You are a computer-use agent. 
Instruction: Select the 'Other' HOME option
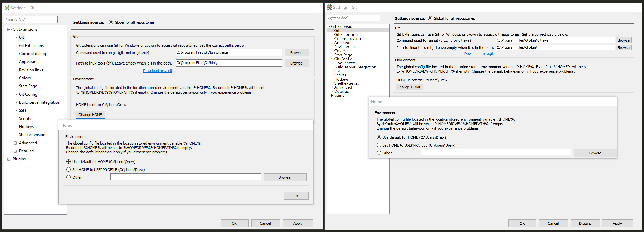[x=69, y=177]
